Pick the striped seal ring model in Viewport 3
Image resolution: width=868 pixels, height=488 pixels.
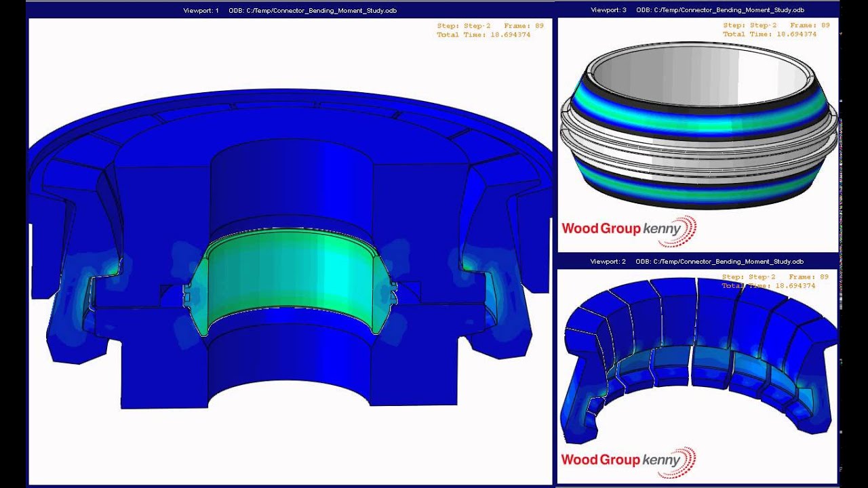pyautogui.click(x=698, y=127)
